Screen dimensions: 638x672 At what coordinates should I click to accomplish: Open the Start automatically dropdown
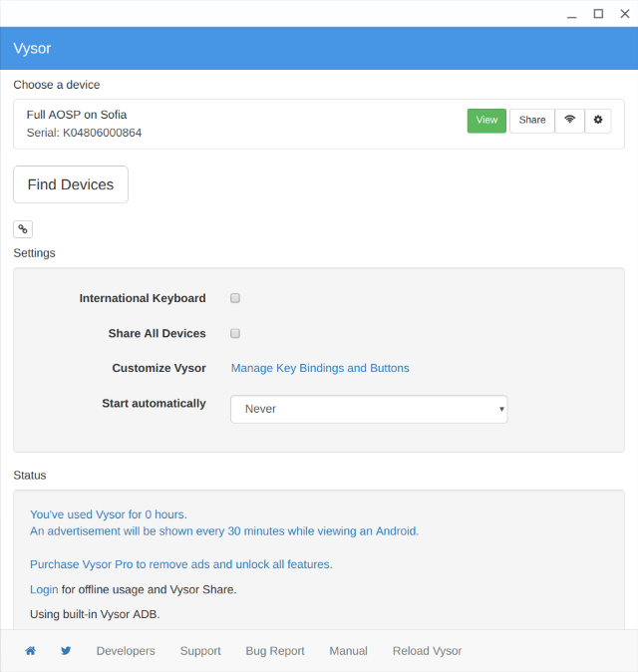click(369, 410)
